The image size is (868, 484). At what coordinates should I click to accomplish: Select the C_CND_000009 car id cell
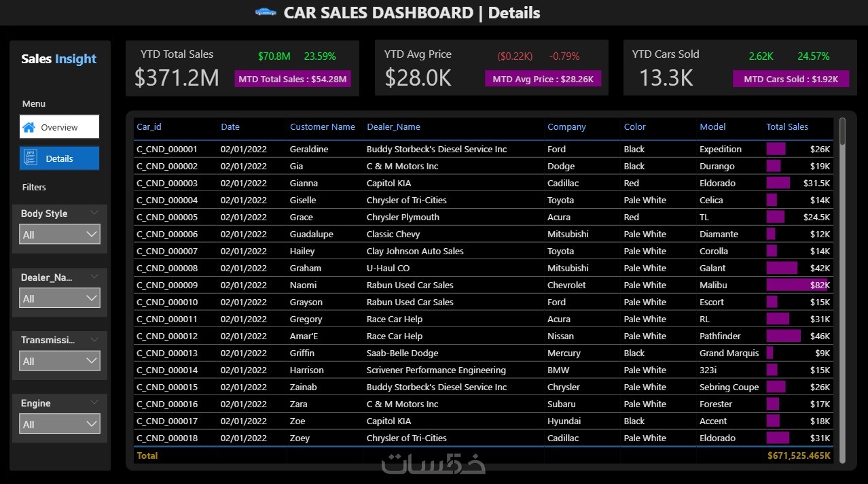pos(167,285)
